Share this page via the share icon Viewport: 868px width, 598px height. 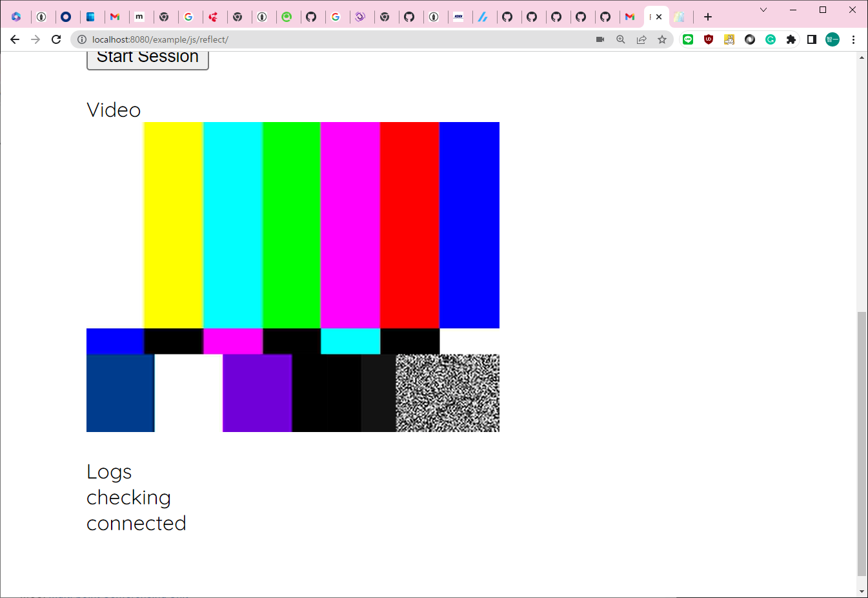click(641, 39)
